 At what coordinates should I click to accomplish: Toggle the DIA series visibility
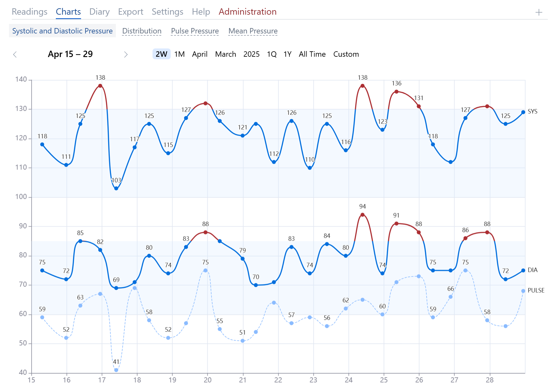[533, 270]
